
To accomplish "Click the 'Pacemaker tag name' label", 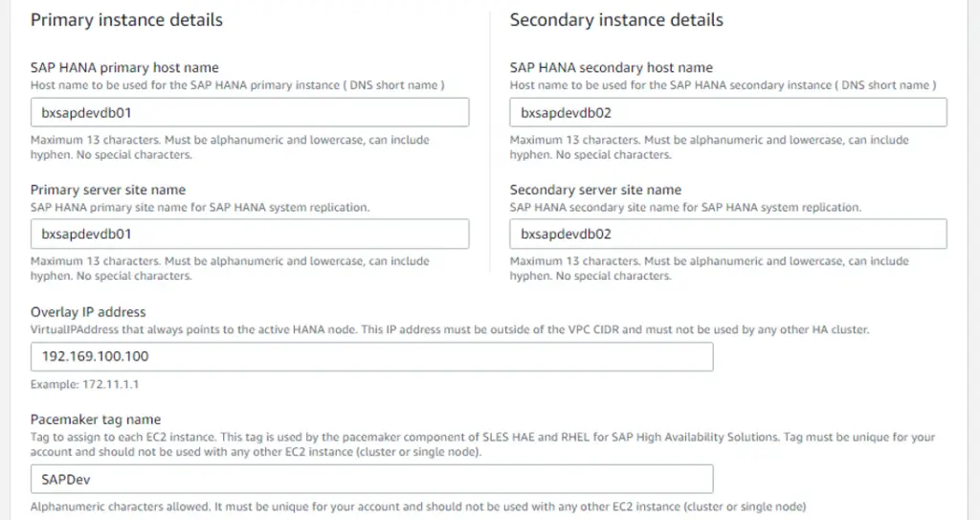I will click(96, 419).
